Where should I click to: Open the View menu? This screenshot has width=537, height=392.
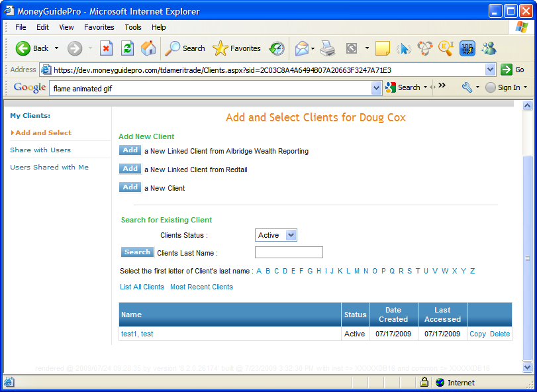click(66, 27)
